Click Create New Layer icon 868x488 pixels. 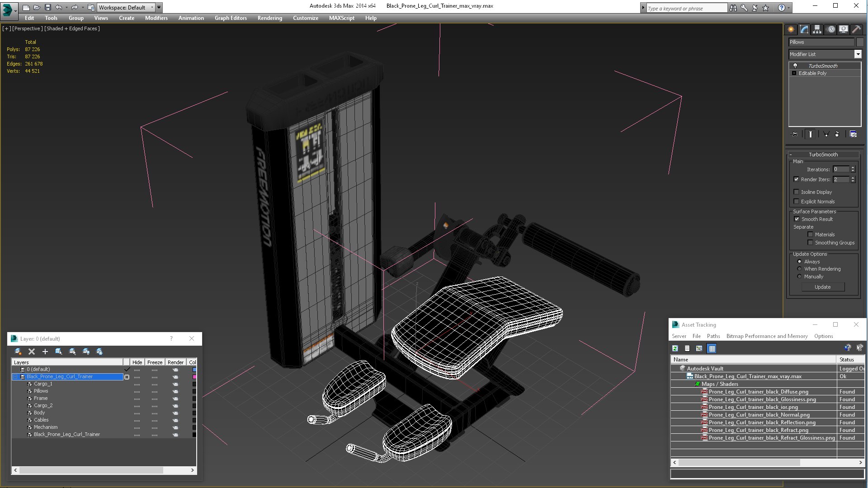(x=18, y=352)
